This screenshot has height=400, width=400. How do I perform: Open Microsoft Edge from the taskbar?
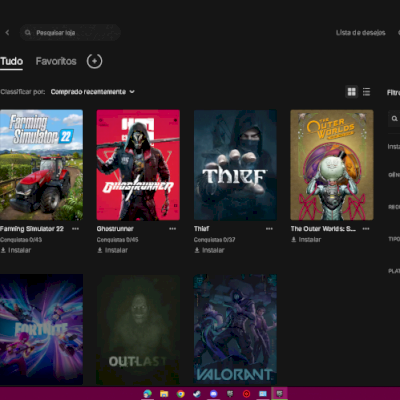(147, 394)
